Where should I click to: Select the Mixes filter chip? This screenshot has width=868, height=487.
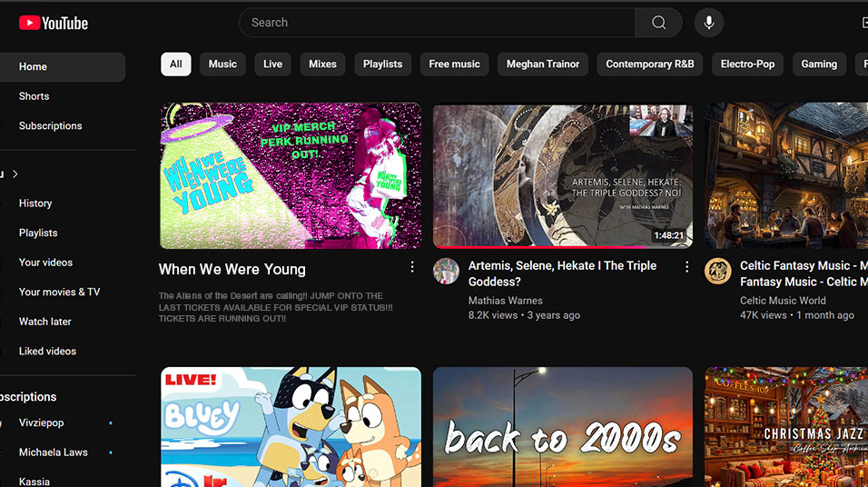(x=322, y=65)
